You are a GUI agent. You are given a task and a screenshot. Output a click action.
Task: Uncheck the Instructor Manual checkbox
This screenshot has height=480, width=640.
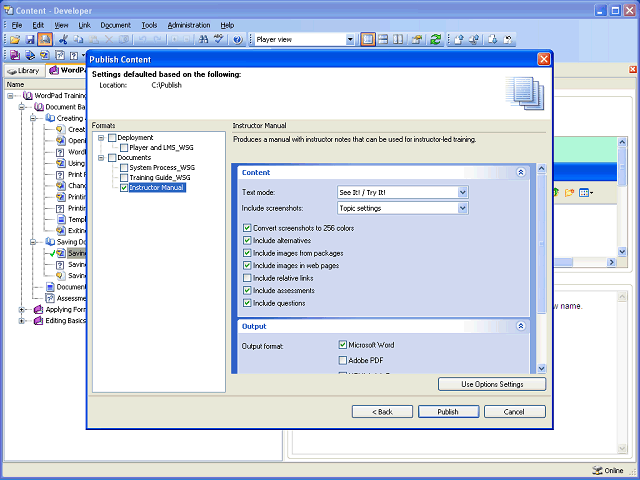point(124,188)
